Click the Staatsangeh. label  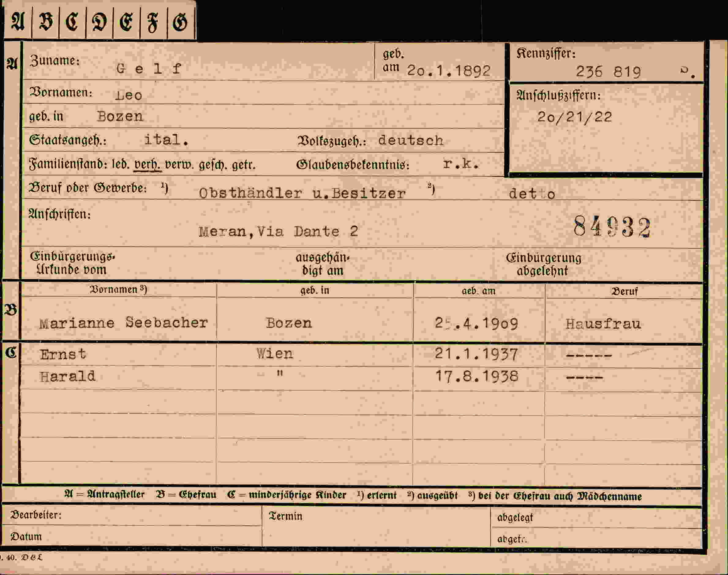[x=68, y=140]
